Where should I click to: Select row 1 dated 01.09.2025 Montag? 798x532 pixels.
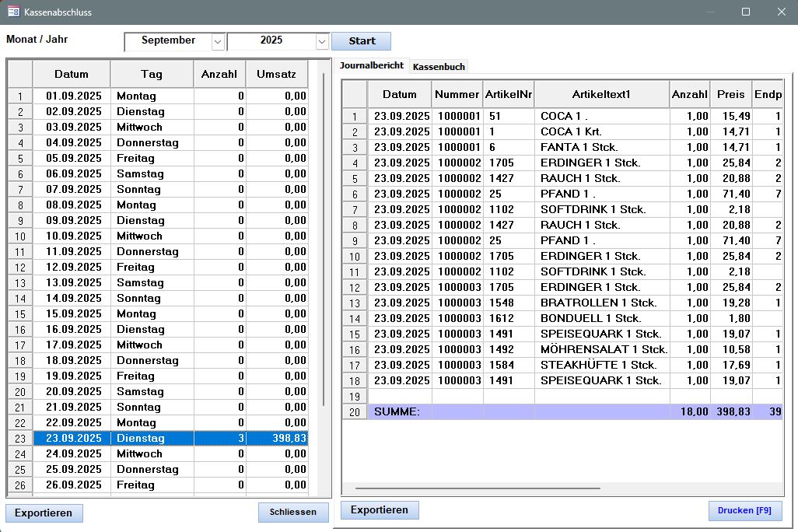click(156, 96)
